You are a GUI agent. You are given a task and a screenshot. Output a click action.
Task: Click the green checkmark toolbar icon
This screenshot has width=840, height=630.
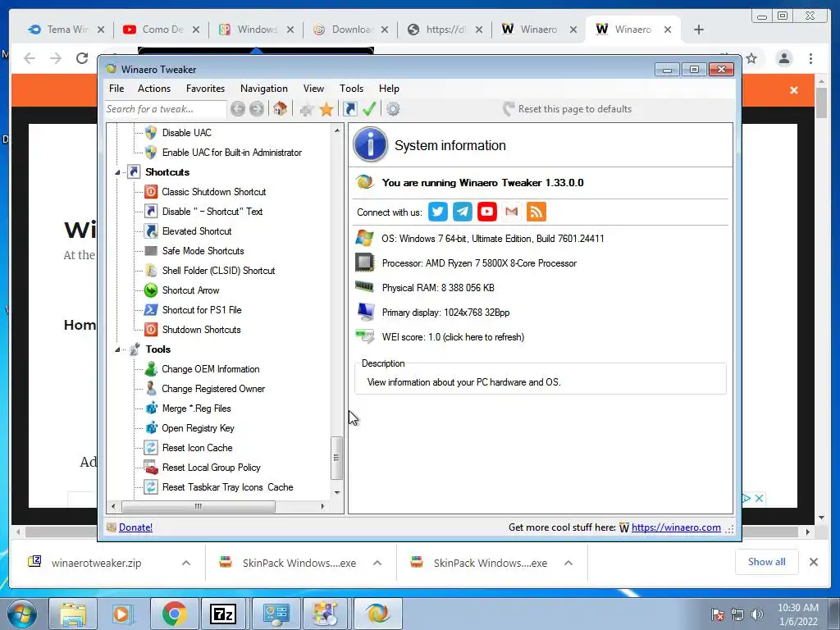coord(369,109)
